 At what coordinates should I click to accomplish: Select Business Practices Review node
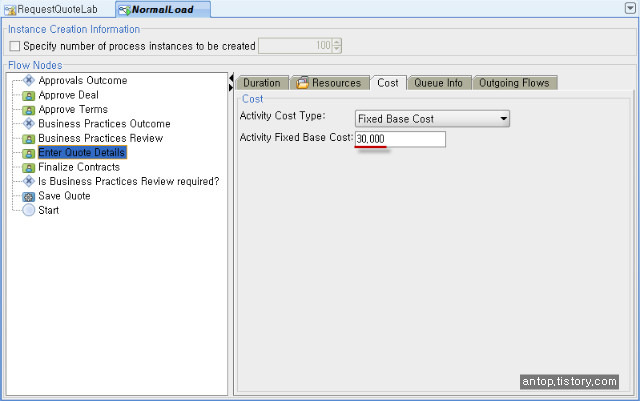tap(101, 138)
